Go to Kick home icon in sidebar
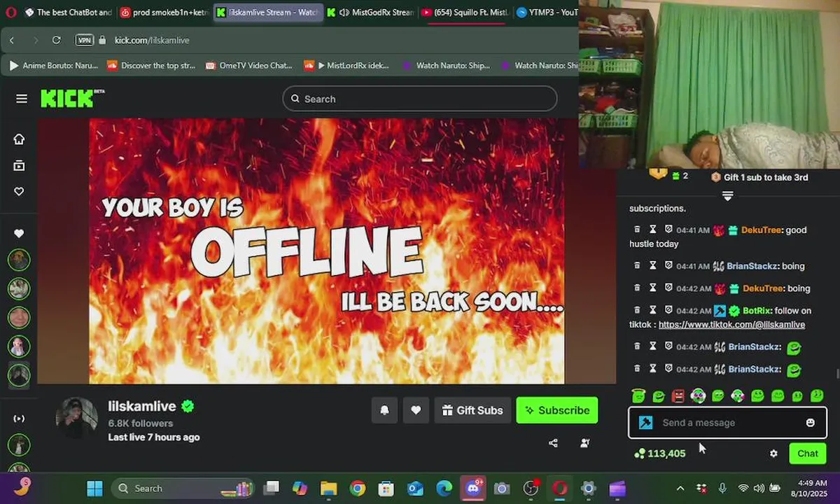The image size is (840, 504). click(x=19, y=139)
